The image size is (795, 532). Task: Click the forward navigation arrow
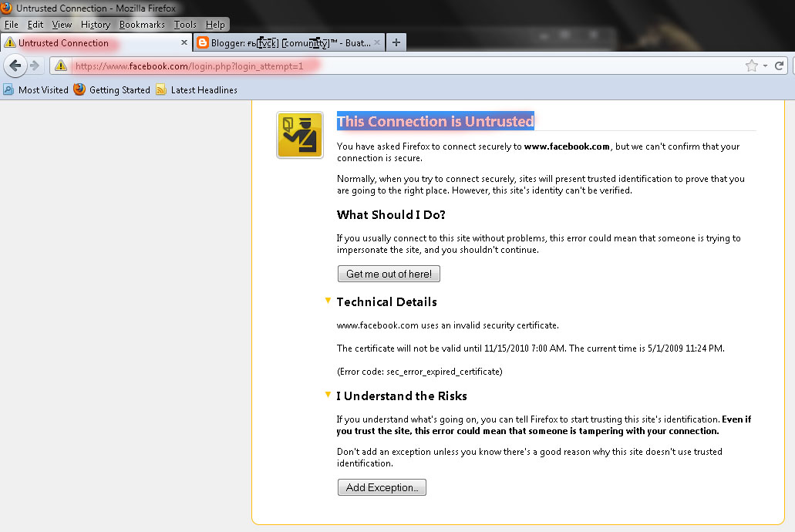[x=34, y=66]
